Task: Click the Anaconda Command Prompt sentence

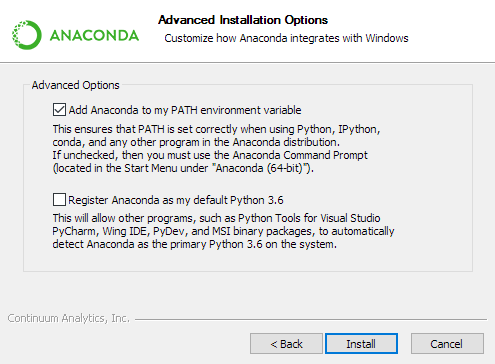Action: [210, 155]
